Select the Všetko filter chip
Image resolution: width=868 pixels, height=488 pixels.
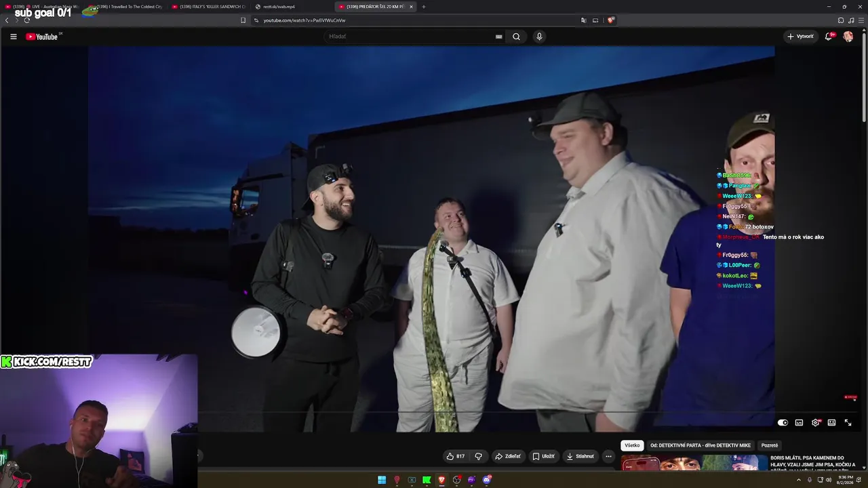tap(632, 445)
